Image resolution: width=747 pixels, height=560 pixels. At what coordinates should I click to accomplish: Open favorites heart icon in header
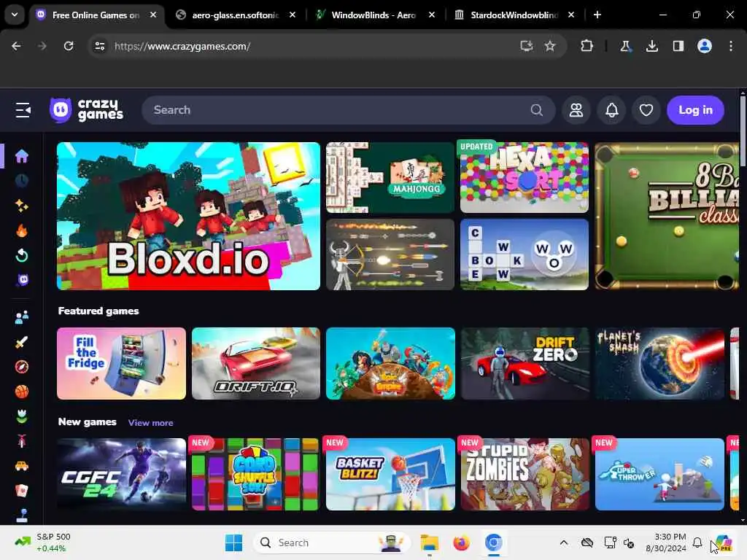646,110
